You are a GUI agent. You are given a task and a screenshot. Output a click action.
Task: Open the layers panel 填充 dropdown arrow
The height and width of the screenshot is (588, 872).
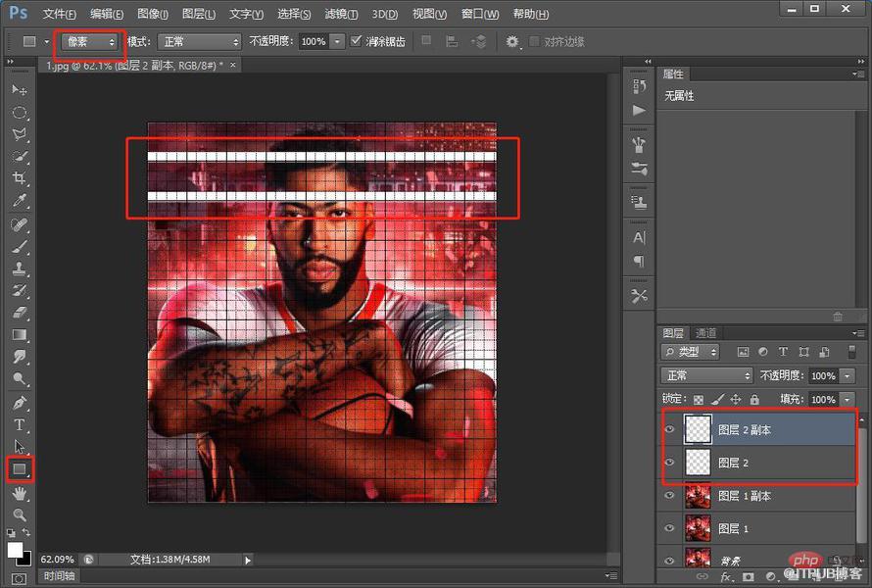[847, 400]
